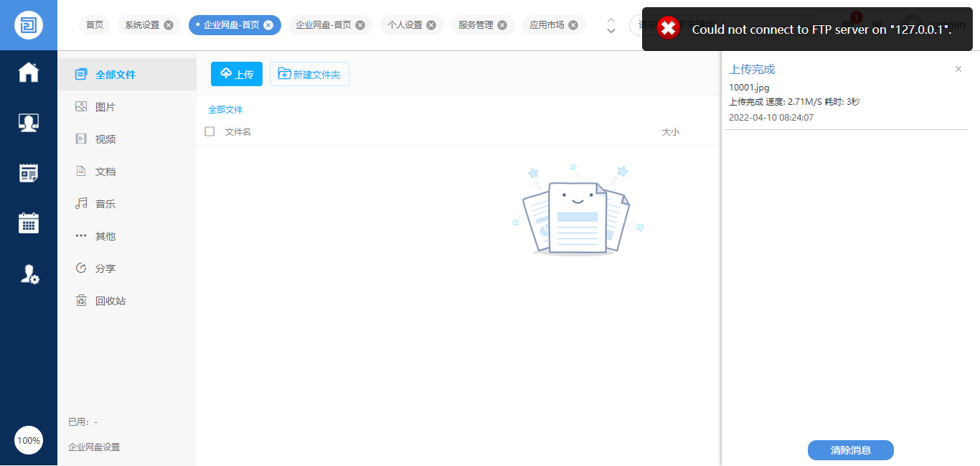Open the 图片 category

[x=127, y=107]
